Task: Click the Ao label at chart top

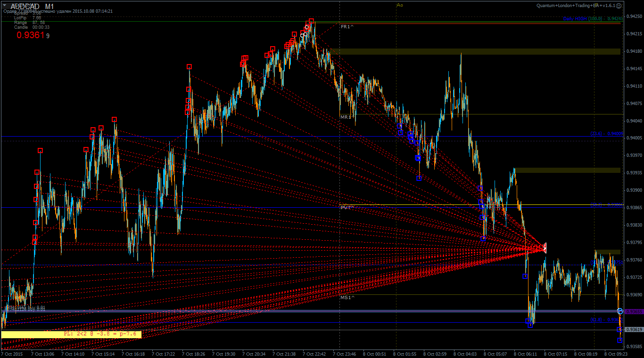Action: pyautogui.click(x=400, y=5)
